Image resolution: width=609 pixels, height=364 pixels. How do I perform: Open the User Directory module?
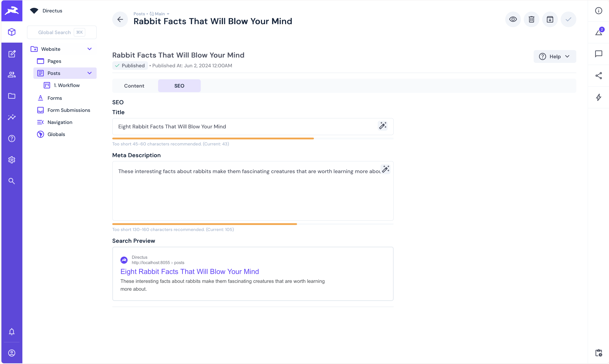[12, 75]
